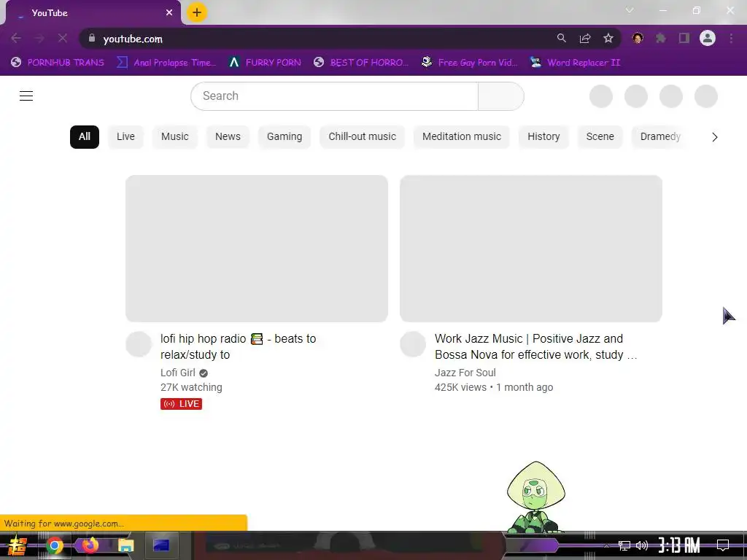The height and width of the screenshot is (560, 747).
Task: Open new tab with plus button
Action: click(197, 12)
